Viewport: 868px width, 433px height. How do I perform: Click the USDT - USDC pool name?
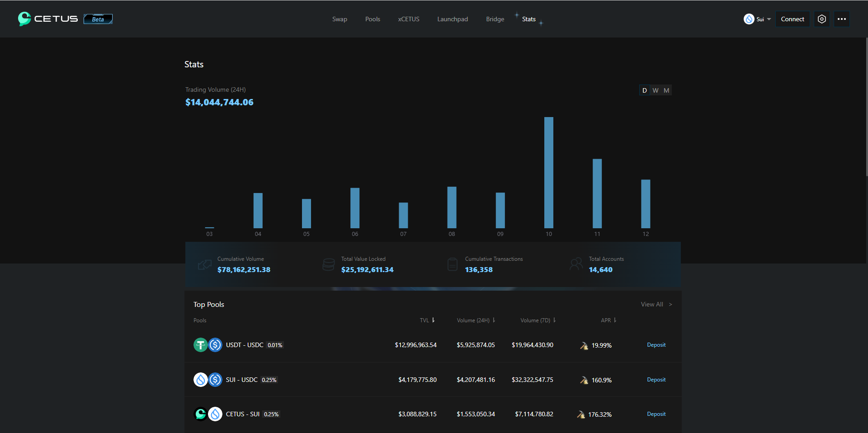pyautogui.click(x=245, y=345)
